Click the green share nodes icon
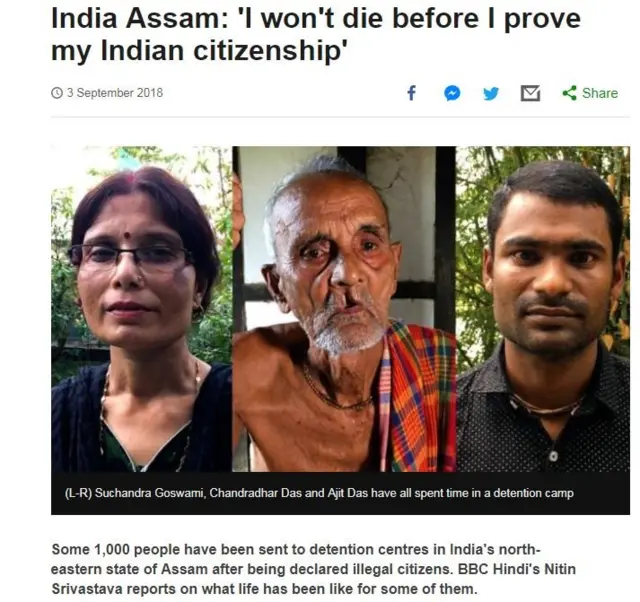This screenshot has height=602, width=640. [x=569, y=93]
